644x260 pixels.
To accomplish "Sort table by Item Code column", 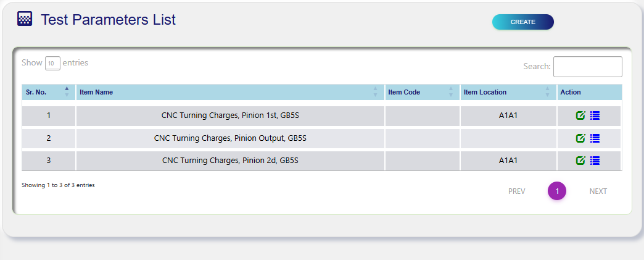I will coord(422,92).
